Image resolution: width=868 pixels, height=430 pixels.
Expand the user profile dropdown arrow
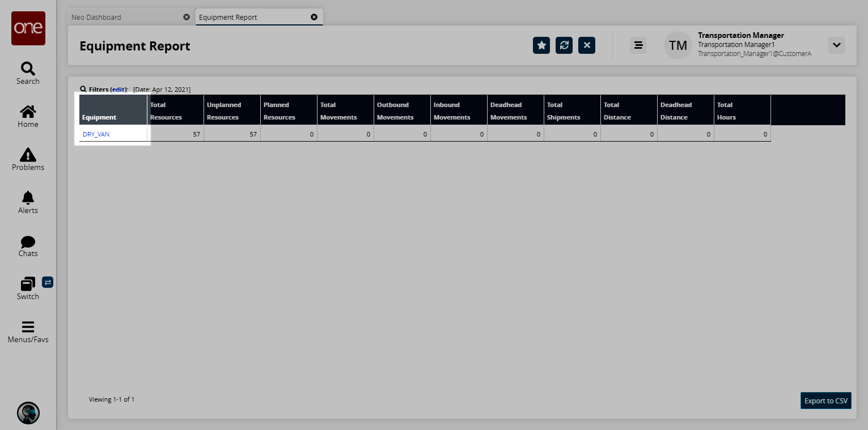click(x=837, y=45)
